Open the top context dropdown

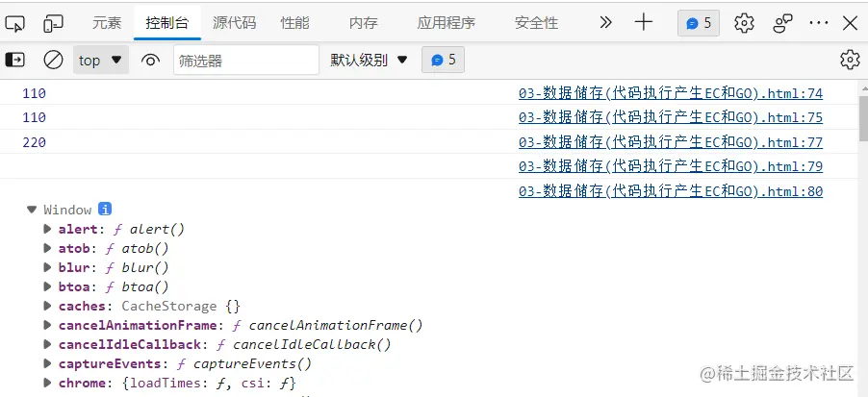point(101,60)
